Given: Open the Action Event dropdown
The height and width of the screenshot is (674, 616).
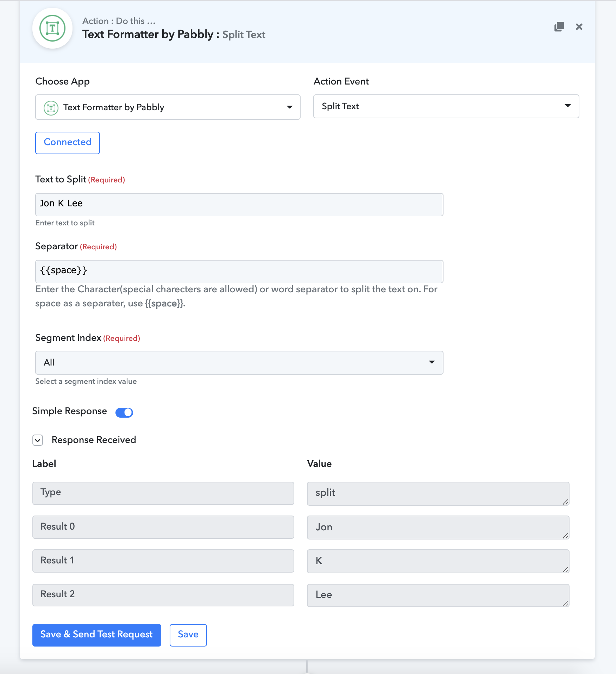Looking at the screenshot, I should click(x=446, y=106).
